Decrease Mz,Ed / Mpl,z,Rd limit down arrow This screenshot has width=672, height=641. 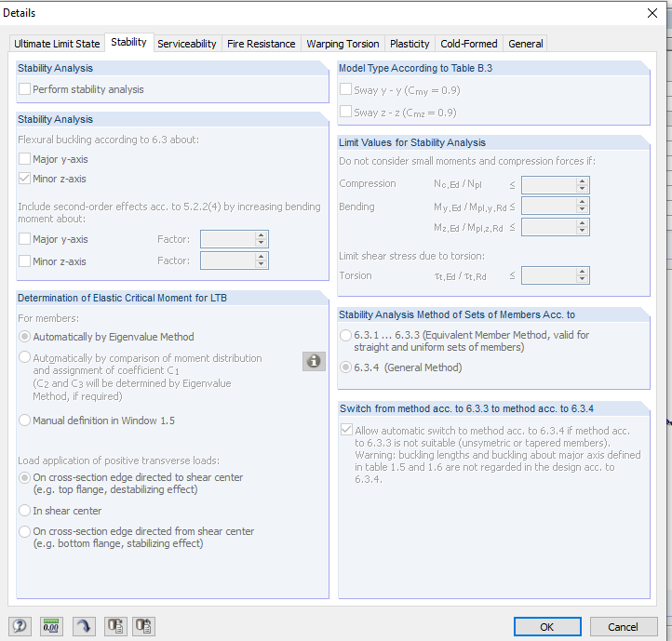582,231
